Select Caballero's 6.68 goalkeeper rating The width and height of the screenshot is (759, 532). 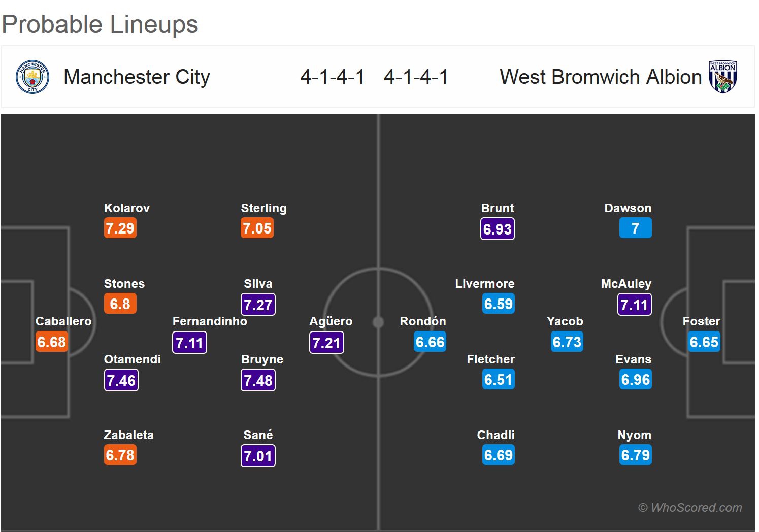[x=52, y=342]
